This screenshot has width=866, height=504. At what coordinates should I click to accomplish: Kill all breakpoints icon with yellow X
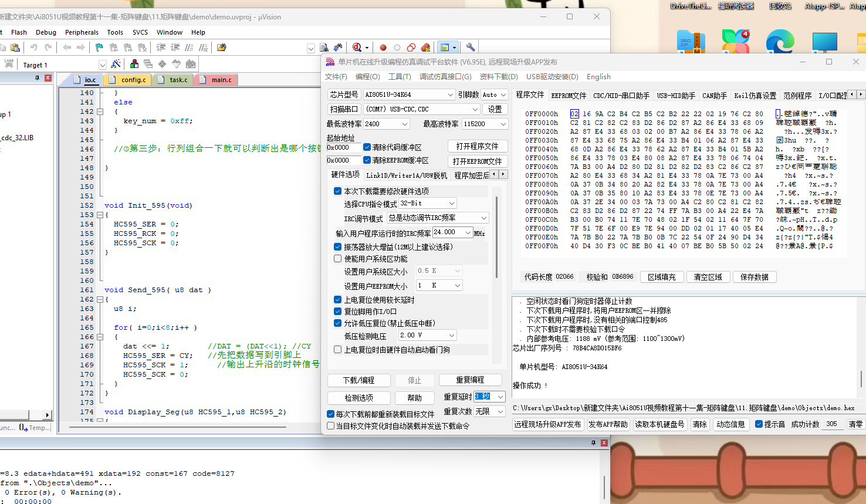tap(425, 48)
